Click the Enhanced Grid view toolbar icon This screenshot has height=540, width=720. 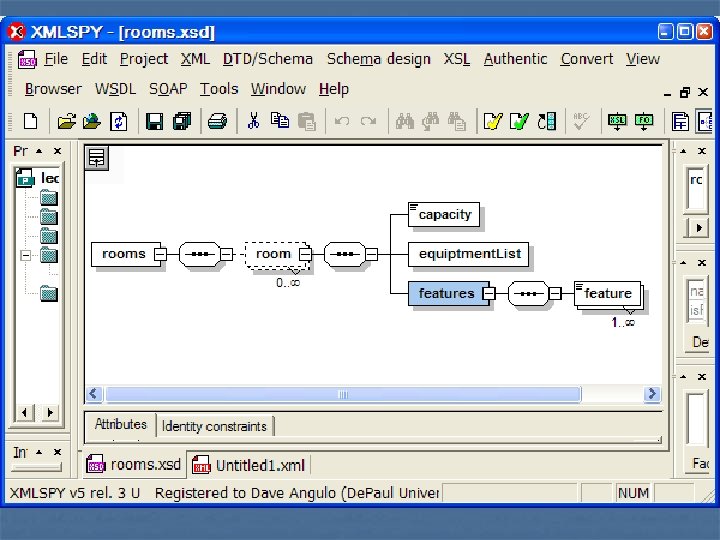(x=680, y=122)
